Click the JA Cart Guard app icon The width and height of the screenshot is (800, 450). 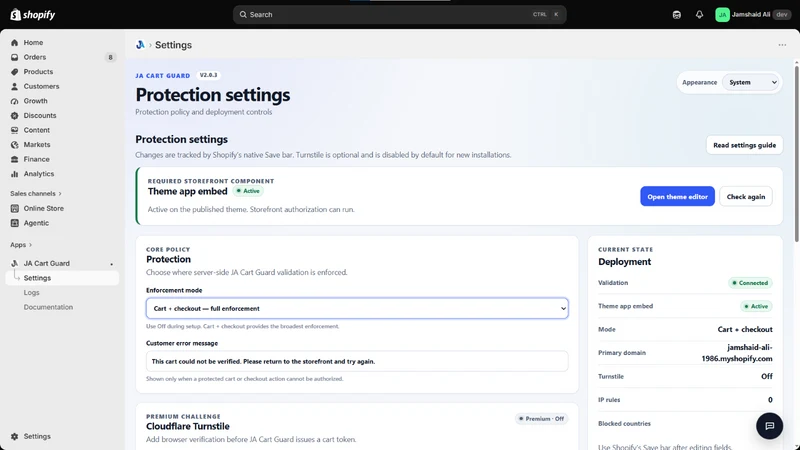(14, 263)
